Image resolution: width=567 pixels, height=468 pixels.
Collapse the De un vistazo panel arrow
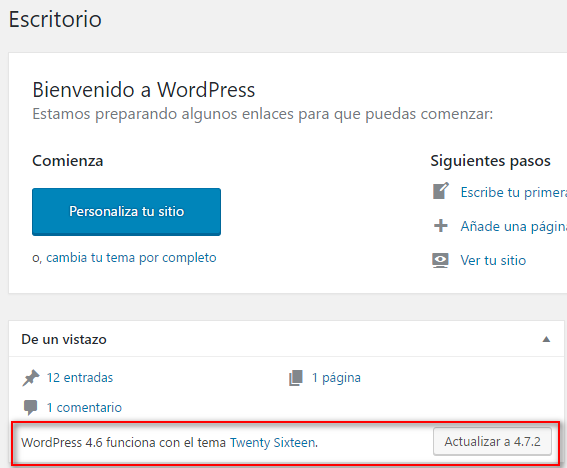pos(546,339)
